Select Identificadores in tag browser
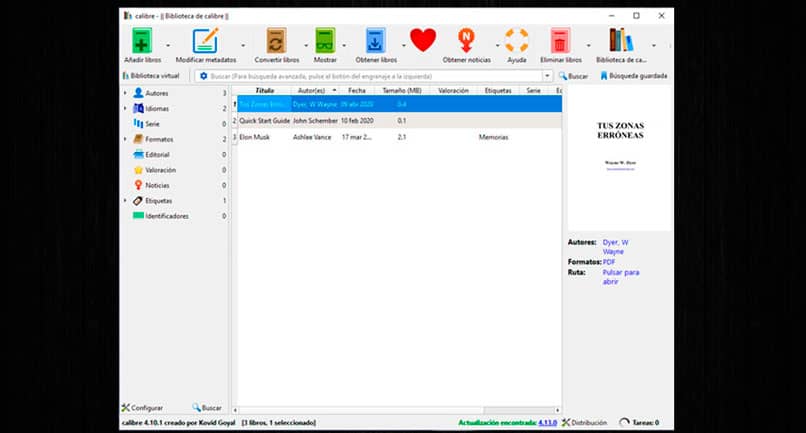The image size is (806, 433). [167, 216]
